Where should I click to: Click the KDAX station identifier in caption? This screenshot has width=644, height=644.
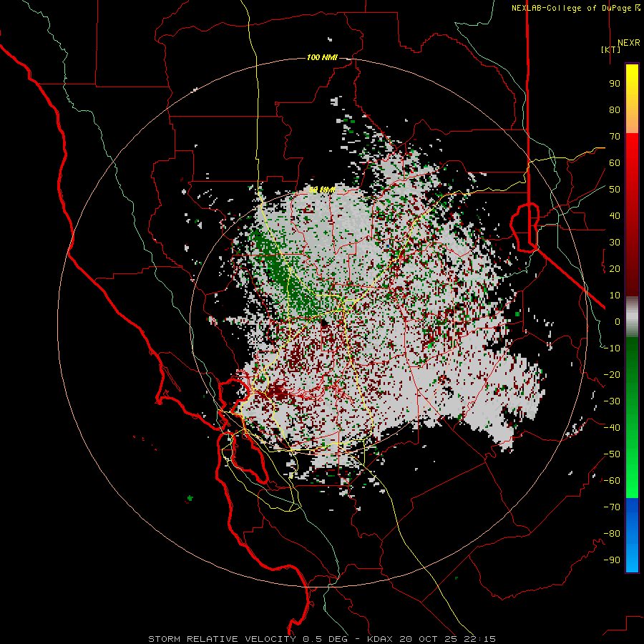coord(381,639)
